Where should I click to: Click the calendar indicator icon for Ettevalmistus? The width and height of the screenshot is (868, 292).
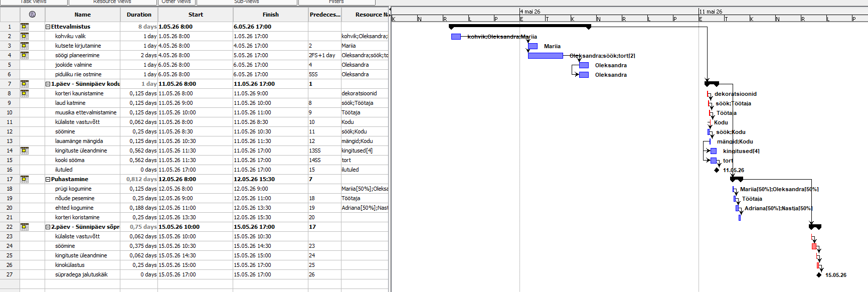[x=25, y=27]
